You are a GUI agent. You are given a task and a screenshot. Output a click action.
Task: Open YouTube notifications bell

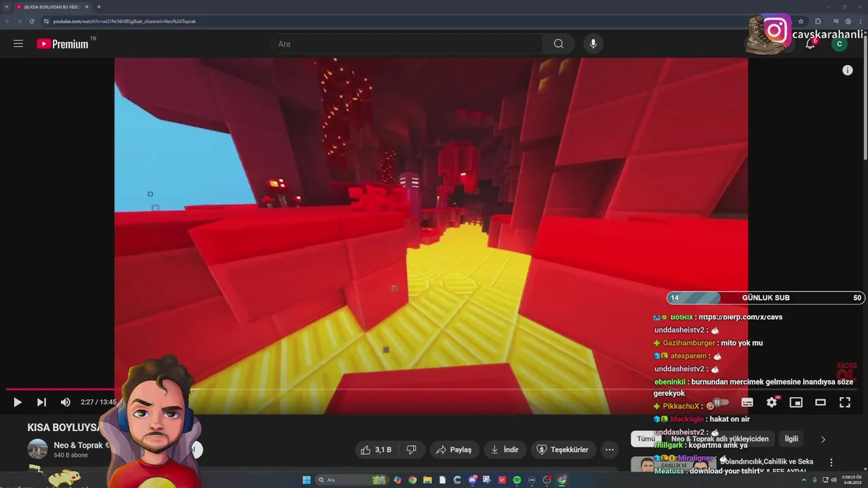(x=810, y=44)
